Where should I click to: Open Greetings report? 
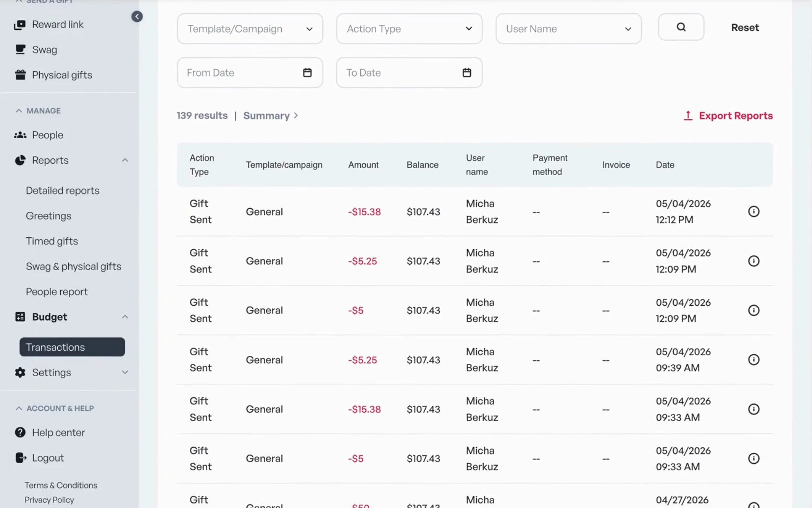(x=48, y=216)
